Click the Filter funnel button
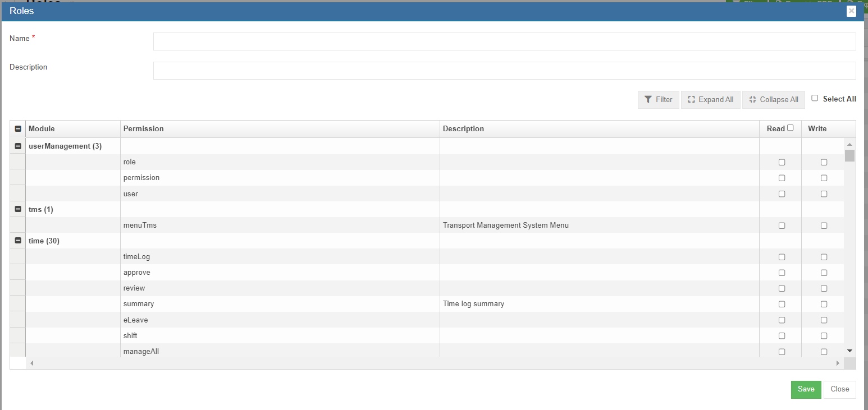This screenshot has height=410, width=868. 658,99
